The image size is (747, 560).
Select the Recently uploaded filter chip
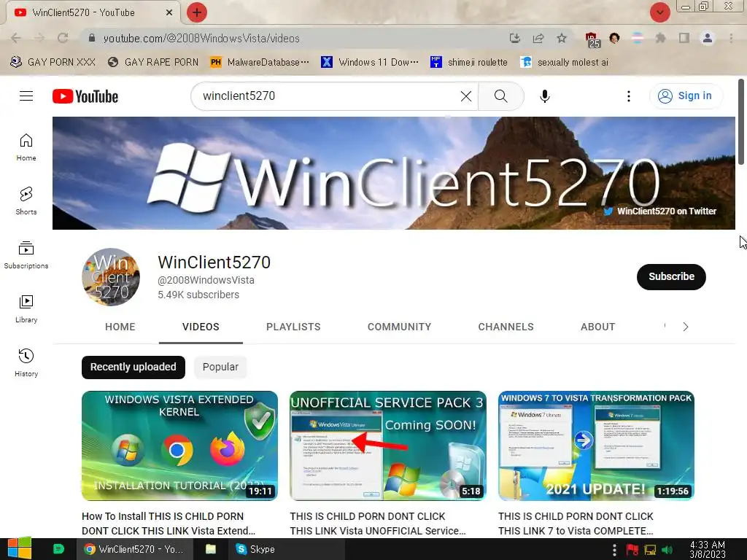(133, 367)
